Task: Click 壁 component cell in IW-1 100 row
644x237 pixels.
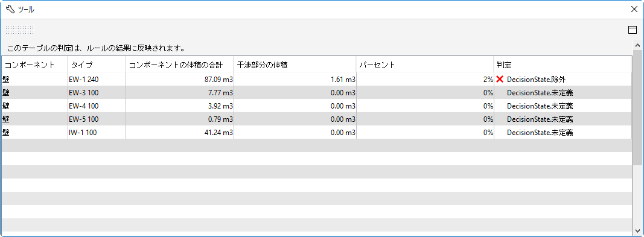Action: (34, 133)
